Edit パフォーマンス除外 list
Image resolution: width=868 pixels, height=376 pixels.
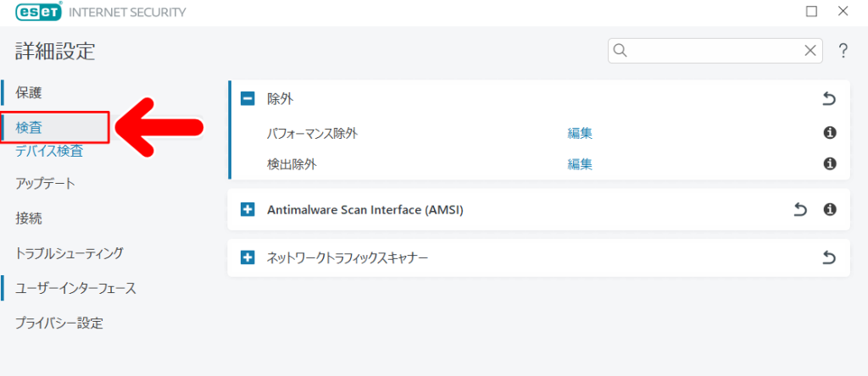pyautogui.click(x=580, y=133)
